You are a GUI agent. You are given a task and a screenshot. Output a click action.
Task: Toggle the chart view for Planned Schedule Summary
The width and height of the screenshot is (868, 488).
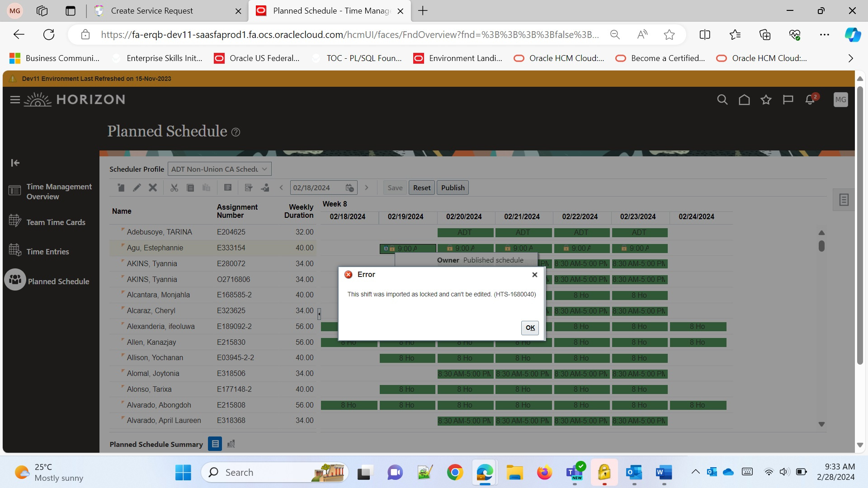(x=231, y=444)
